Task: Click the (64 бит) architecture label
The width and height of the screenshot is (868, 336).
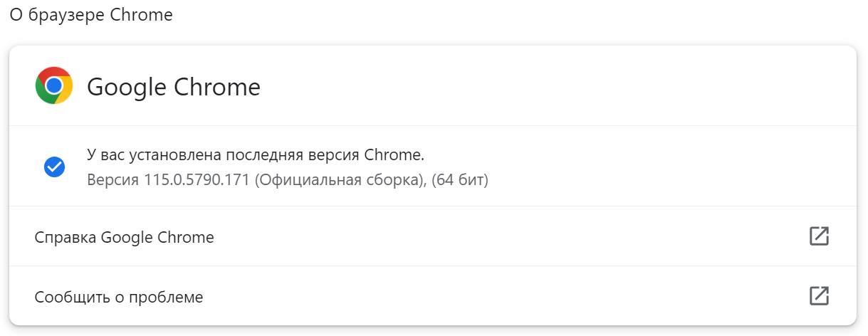Action: 460,179
